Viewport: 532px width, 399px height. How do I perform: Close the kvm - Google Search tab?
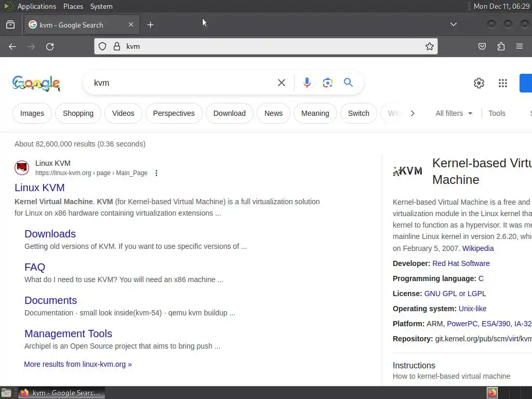[131, 24]
